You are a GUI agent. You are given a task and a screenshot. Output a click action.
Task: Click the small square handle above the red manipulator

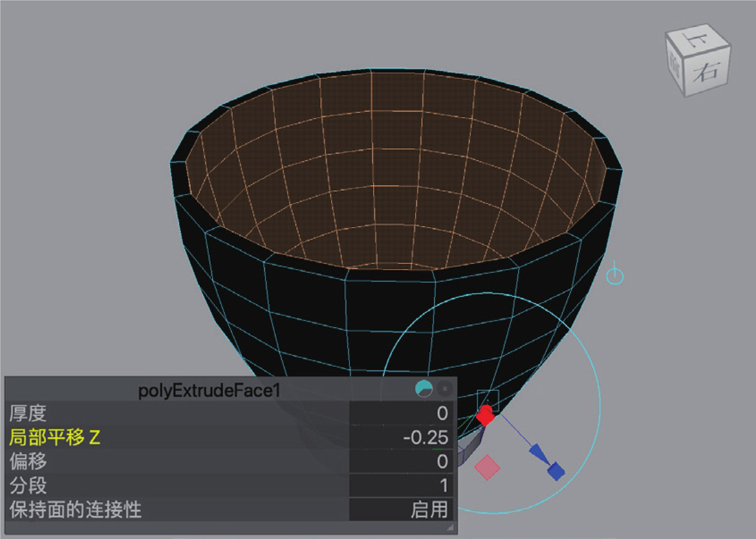click(487, 398)
